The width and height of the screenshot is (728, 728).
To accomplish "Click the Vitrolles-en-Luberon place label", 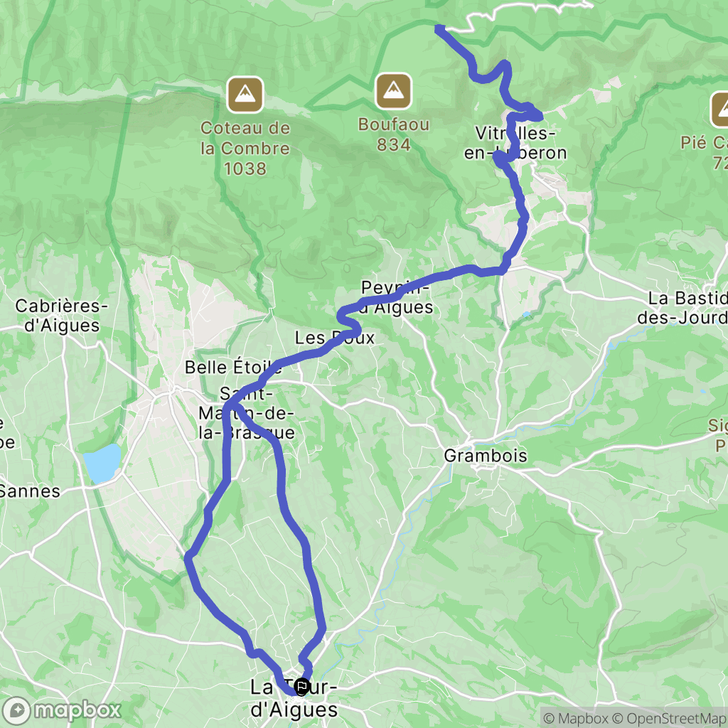I will 515,143.
